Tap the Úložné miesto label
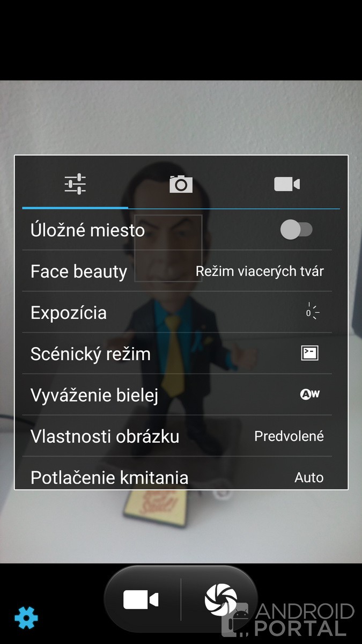 tap(88, 230)
